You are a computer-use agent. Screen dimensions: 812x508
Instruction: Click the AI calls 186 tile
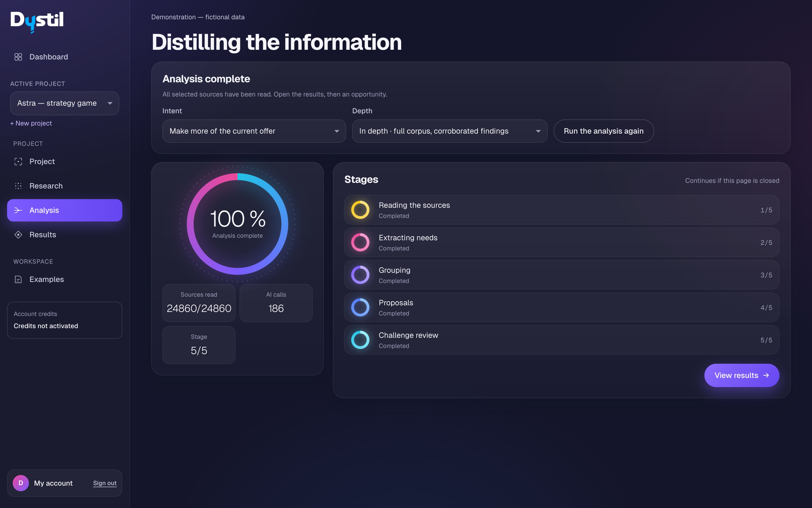[x=276, y=303]
